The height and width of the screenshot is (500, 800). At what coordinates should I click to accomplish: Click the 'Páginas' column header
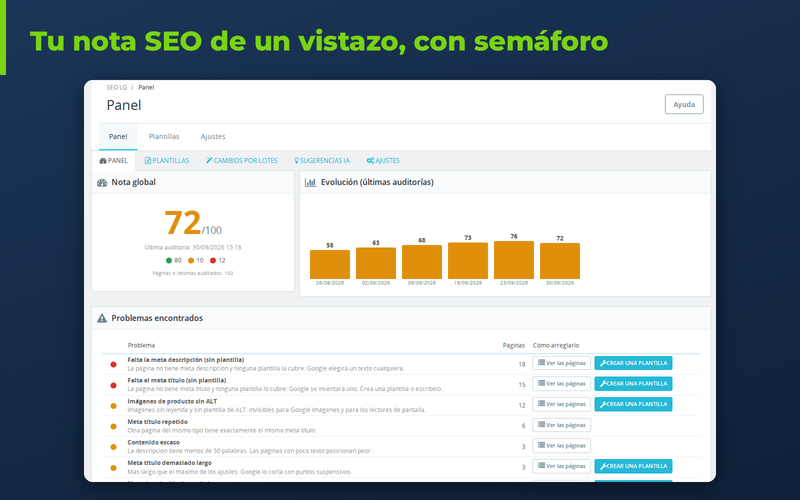[514, 345]
